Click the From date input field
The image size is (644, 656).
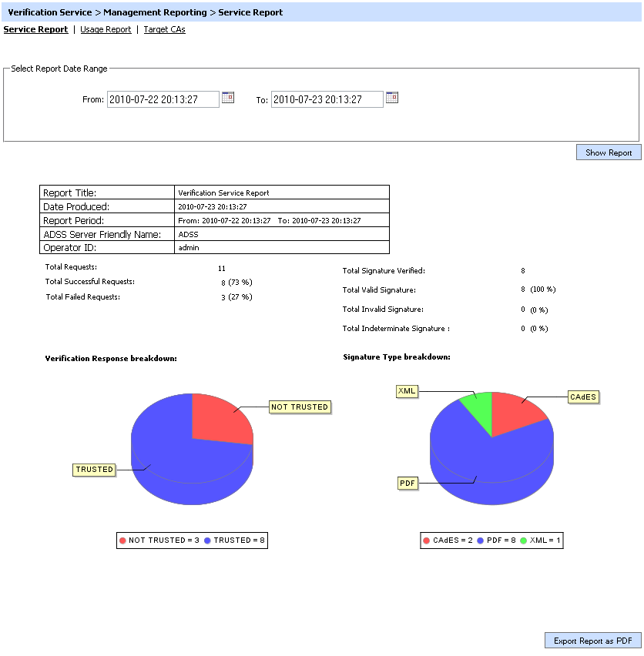tap(163, 99)
